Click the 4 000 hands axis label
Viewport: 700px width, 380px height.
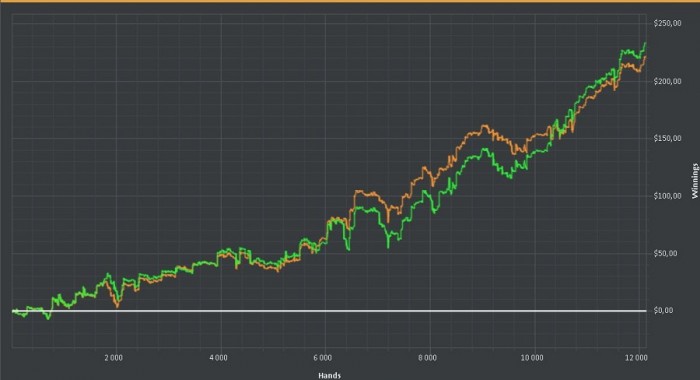tap(218, 358)
